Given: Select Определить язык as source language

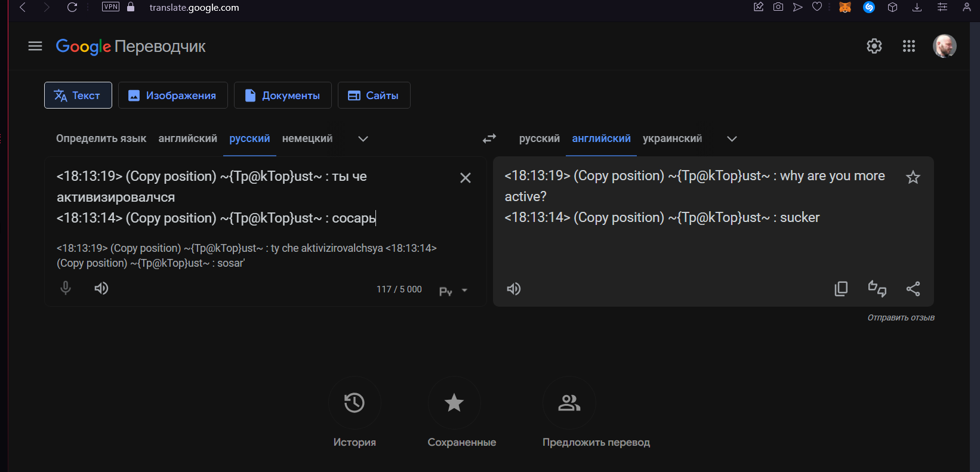Looking at the screenshot, I should point(101,138).
